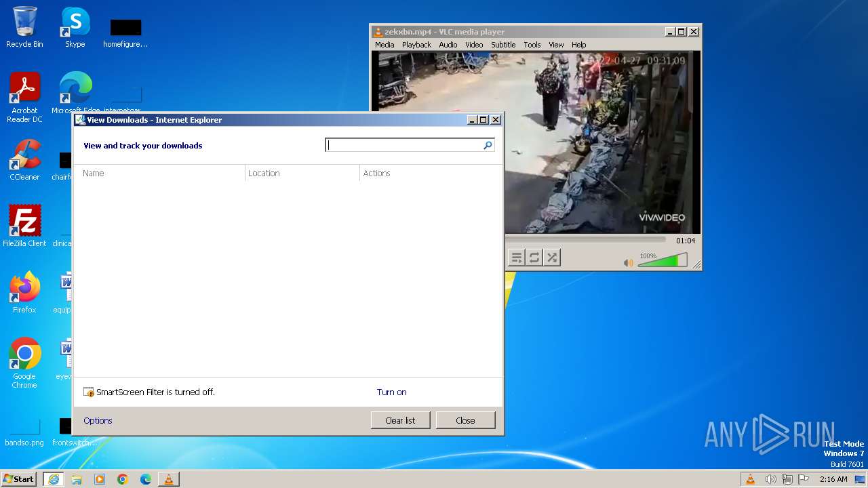Open the bandso.png desktop file
Screen dimensions: 868x488
(x=24, y=433)
